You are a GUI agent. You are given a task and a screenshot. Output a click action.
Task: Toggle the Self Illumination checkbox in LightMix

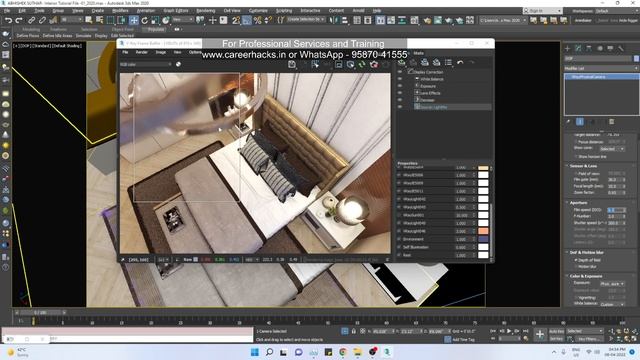pos(399,247)
